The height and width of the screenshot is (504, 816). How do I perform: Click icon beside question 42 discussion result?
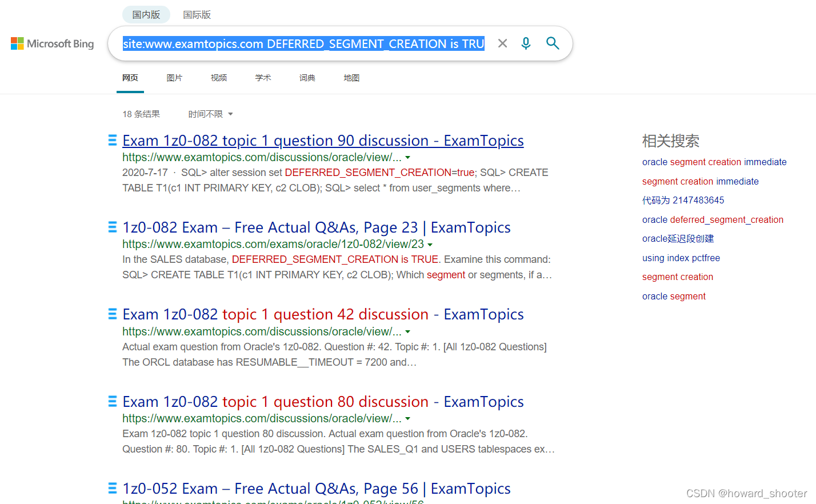click(113, 314)
